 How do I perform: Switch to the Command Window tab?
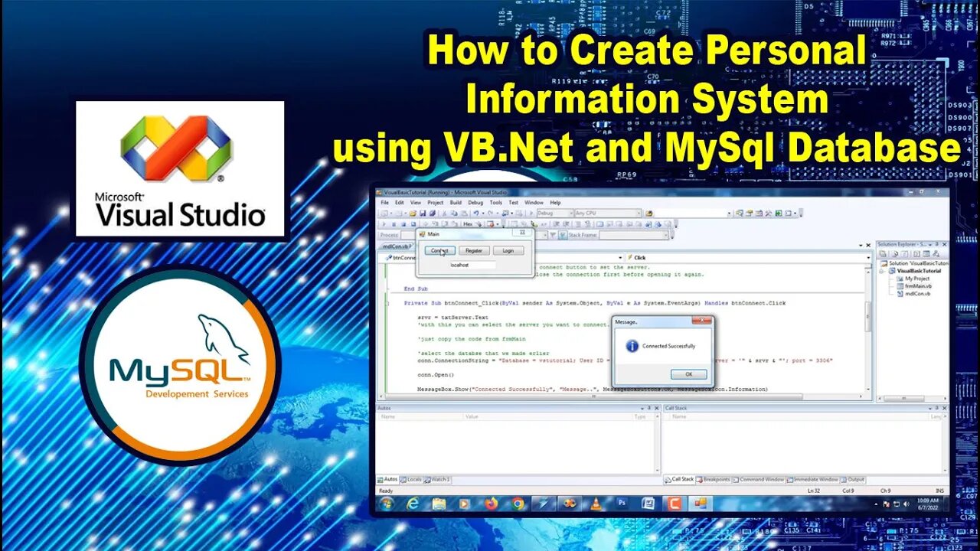click(759, 479)
